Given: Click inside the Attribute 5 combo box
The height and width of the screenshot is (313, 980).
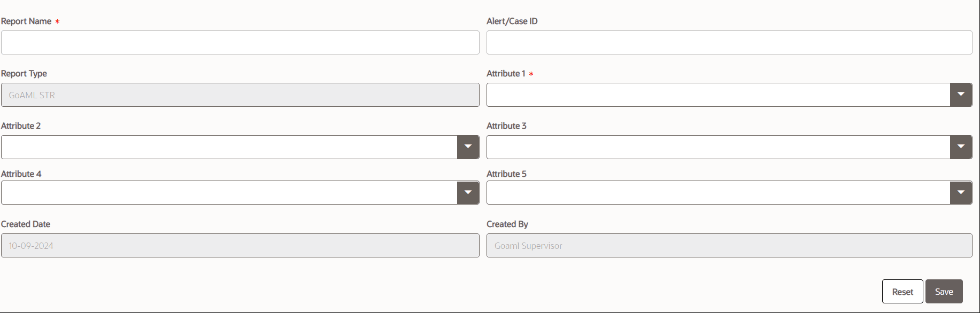Looking at the screenshot, I should (717, 193).
